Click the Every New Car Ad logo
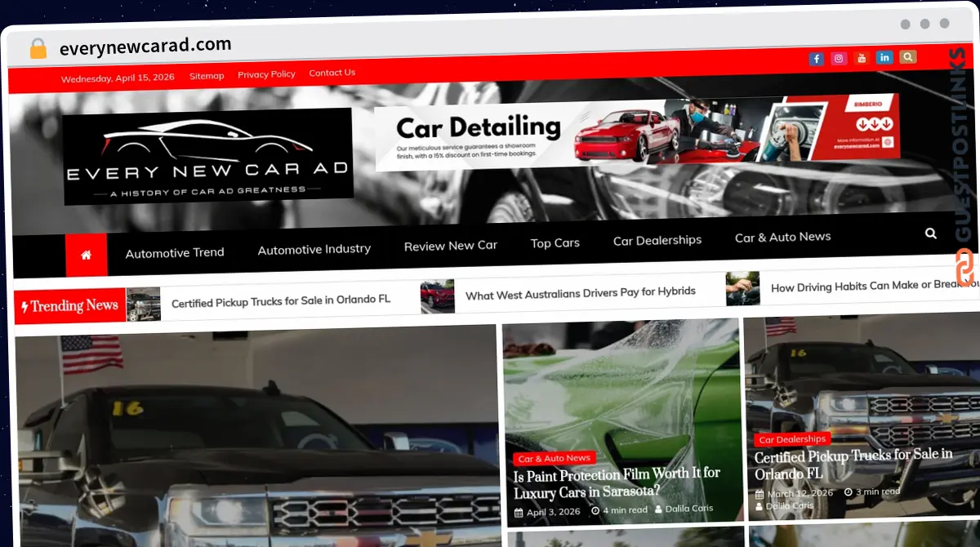The height and width of the screenshot is (547, 980). [208, 156]
